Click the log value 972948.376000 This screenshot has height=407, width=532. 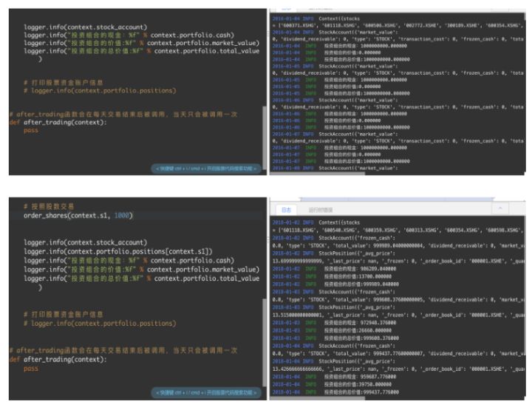378,323
